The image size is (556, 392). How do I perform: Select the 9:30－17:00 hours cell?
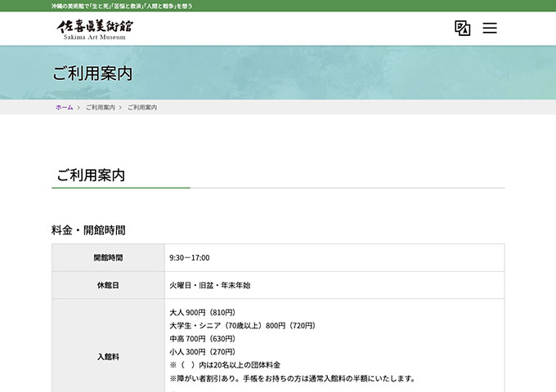coord(334,257)
